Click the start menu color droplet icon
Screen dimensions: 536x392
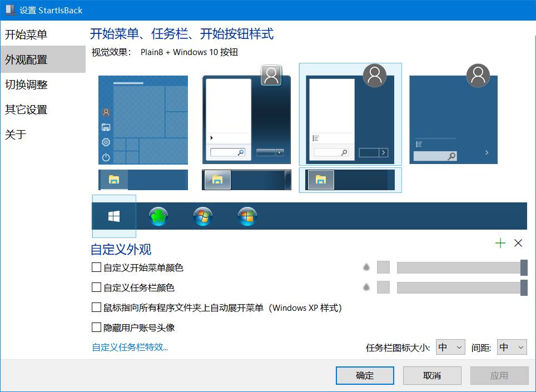pos(366,267)
